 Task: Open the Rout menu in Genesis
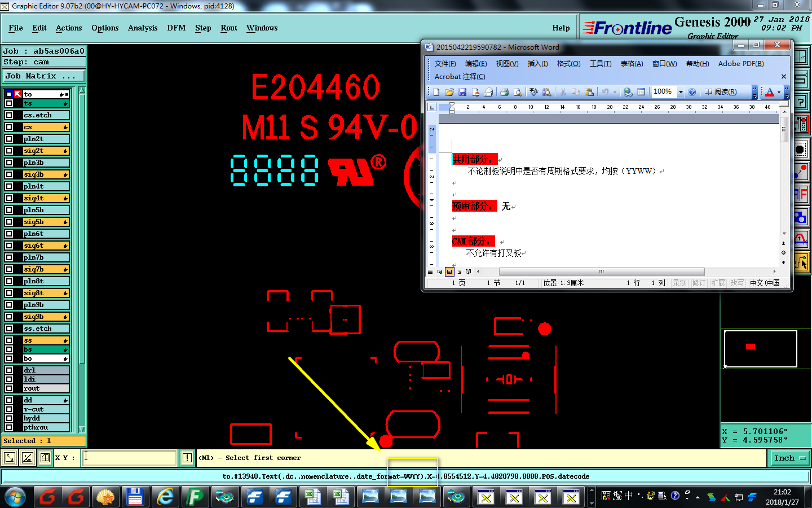click(229, 28)
